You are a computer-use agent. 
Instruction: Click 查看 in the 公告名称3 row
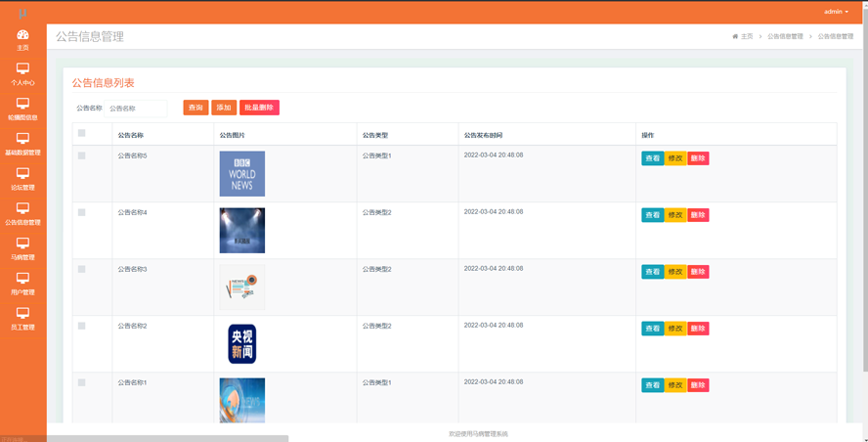point(653,272)
